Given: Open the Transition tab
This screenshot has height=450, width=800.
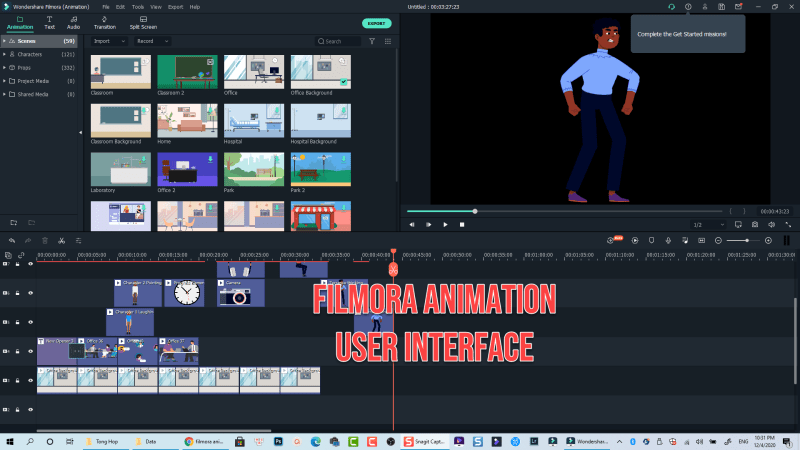Looking at the screenshot, I should 104,24.
